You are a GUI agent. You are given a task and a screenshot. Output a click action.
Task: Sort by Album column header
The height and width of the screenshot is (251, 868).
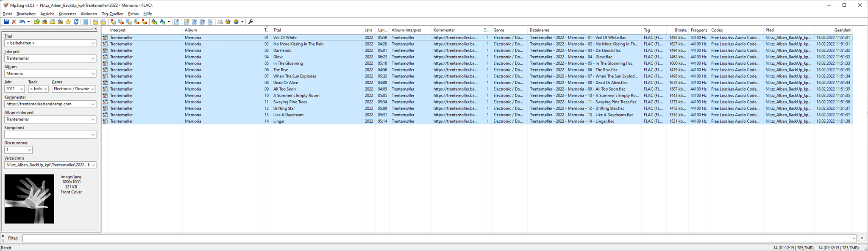point(223,30)
